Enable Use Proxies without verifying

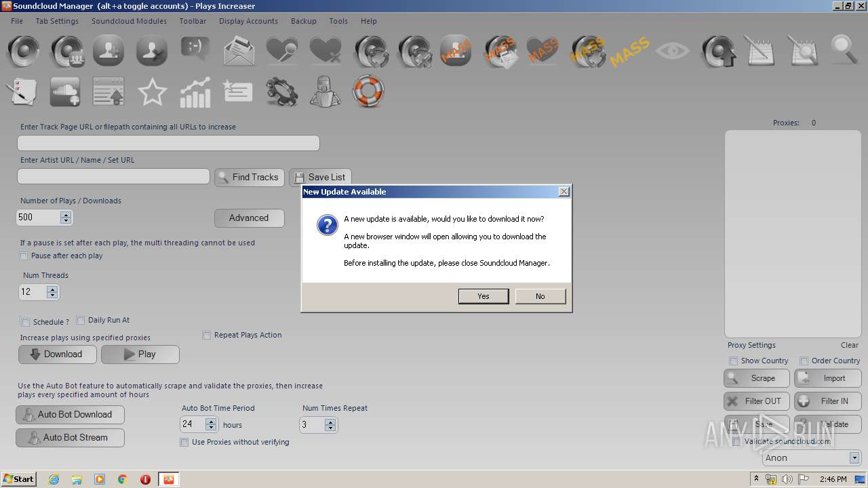pyautogui.click(x=184, y=442)
